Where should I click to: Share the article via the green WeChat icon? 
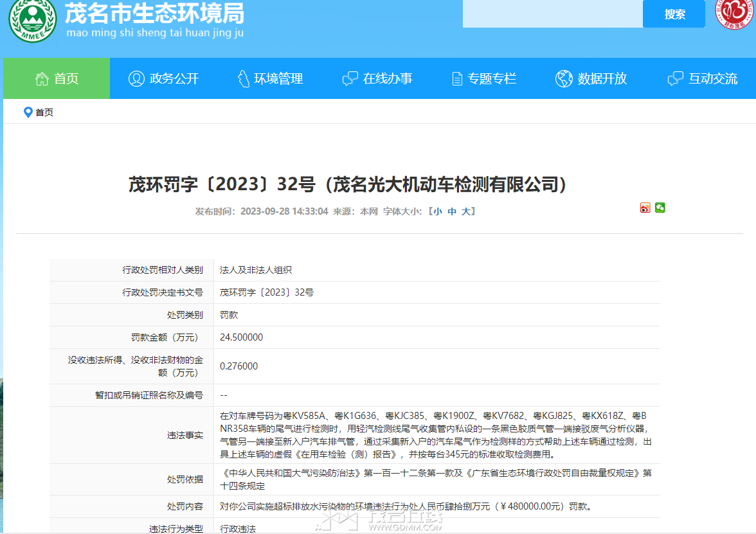pos(660,208)
